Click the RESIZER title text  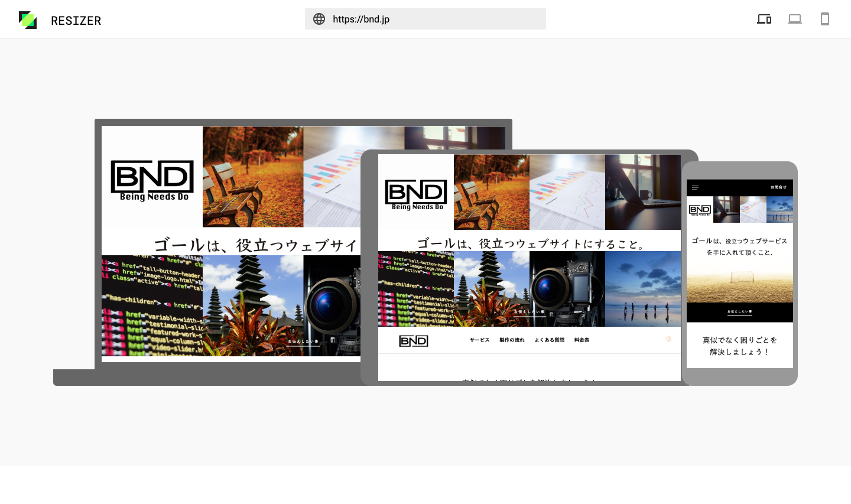[76, 21]
